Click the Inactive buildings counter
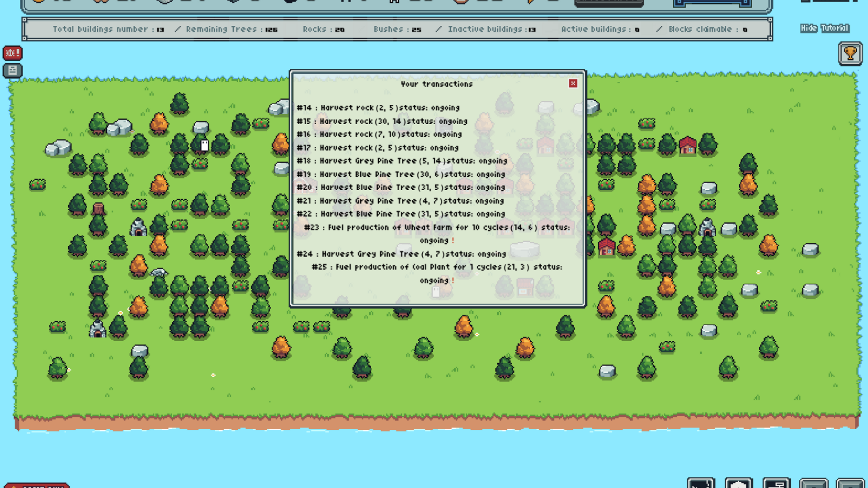This screenshot has width=868, height=488. pyautogui.click(x=491, y=29)
